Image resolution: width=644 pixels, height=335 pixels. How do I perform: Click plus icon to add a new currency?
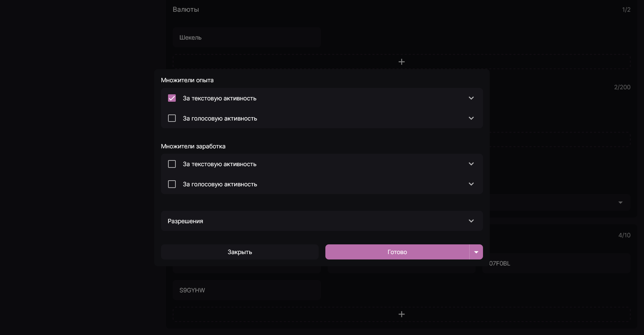click(x=401, y=61)
